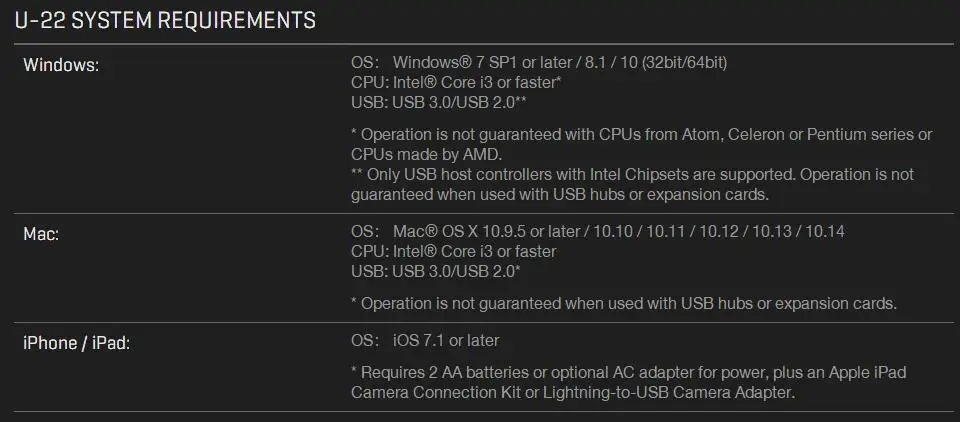Click the 10.14 version in the Mac OS list
The height and width of the screenshot is (422, 960).
(x=825, y=232)
